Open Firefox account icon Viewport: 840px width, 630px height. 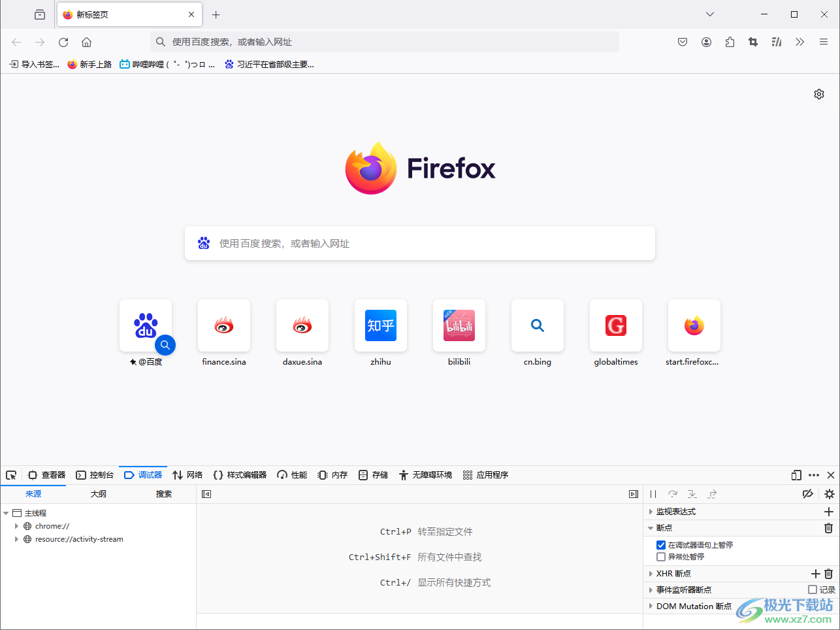coord(706,42)
